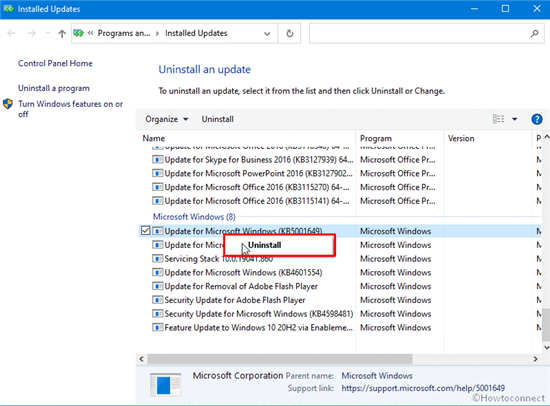Expand the address path overflow chevron

[90, 33]
